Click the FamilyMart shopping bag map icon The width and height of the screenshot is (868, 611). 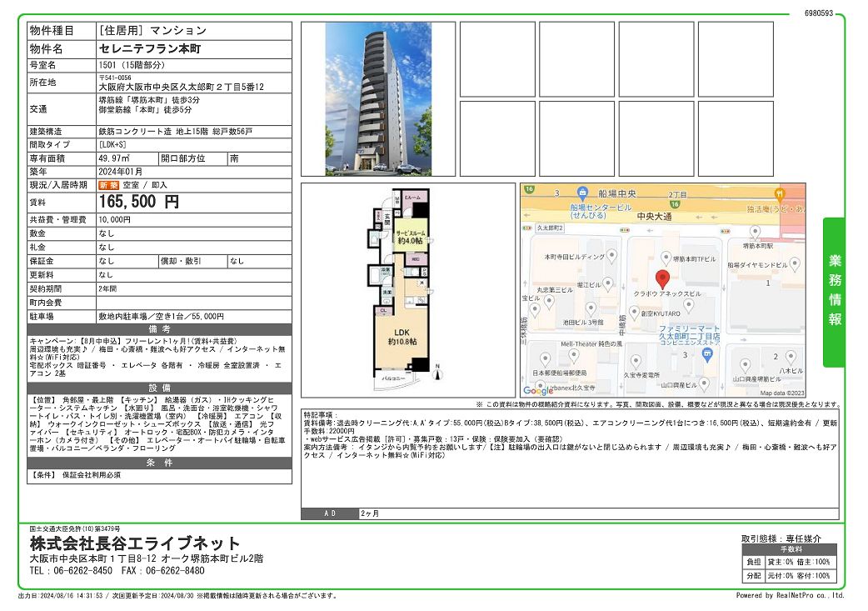(x=707, y=356)
